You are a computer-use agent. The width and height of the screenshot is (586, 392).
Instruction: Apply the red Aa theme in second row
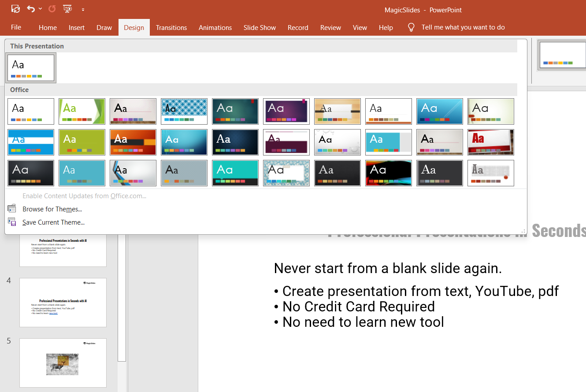pos(490,142)
